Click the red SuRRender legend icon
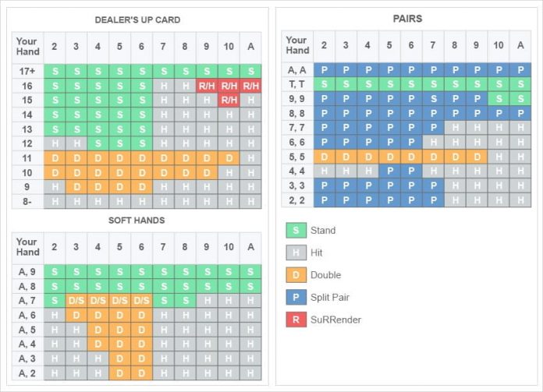The image size is (543, 392). click(x=296, y=320)
